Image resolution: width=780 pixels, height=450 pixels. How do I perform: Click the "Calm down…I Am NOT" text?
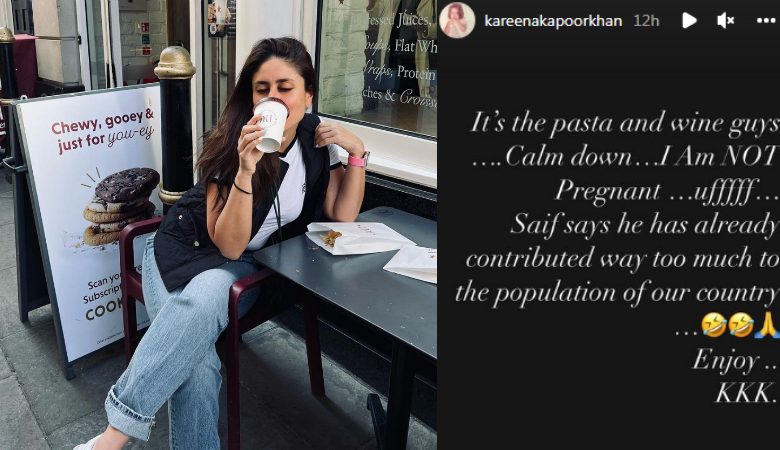624,157
